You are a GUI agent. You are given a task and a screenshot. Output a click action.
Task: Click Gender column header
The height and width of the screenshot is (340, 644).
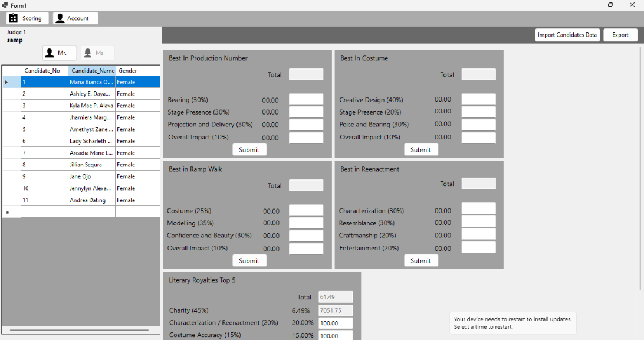click(137, 71)
